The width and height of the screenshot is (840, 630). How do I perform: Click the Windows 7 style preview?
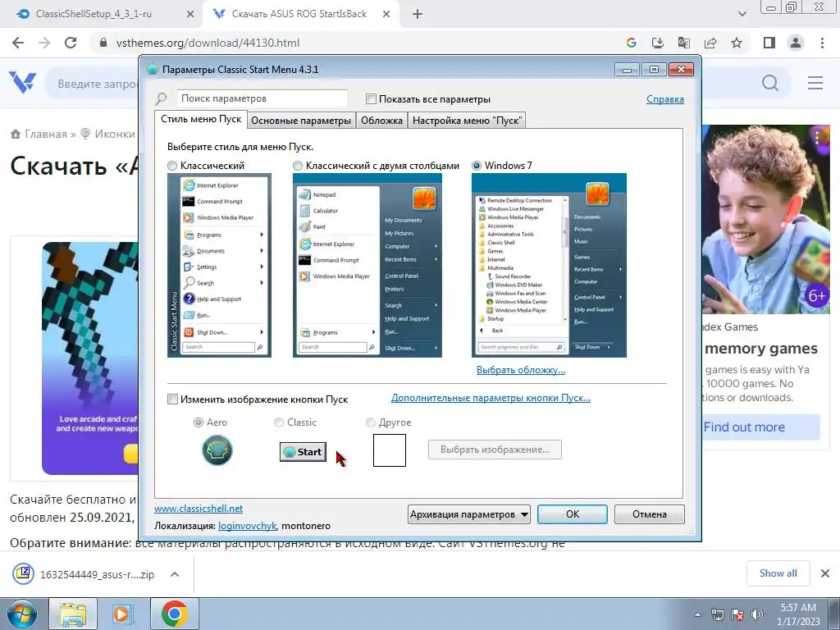pos(549,265)
